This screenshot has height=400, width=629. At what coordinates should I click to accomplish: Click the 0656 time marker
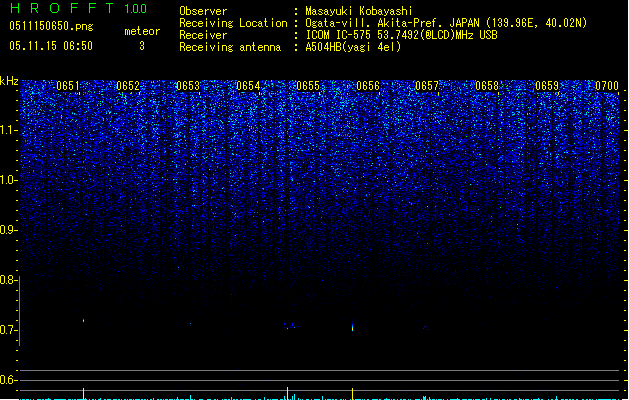368,86
